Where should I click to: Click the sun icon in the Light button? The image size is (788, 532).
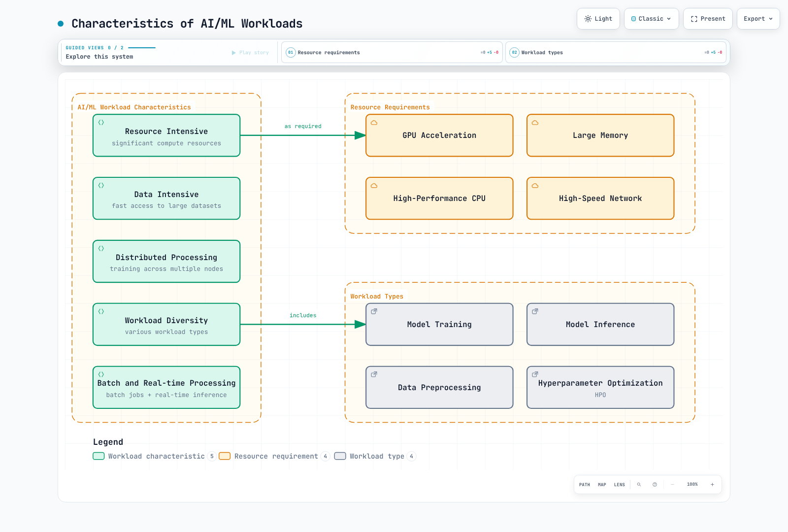point(588,19)
